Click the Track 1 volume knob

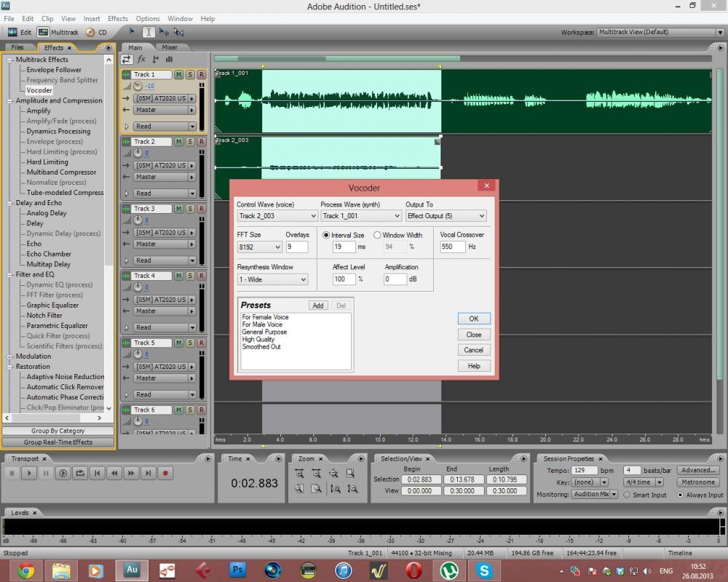click(x=138, y=86)
